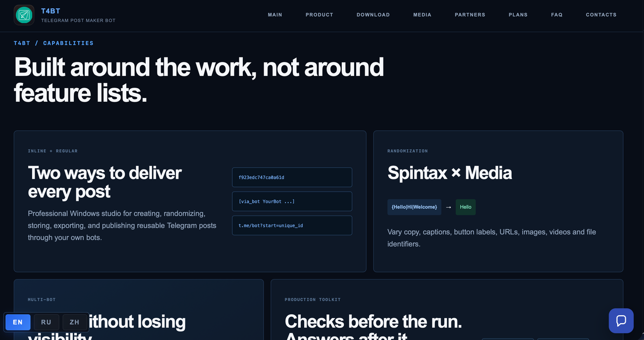Click the t.me/bot?start=unique_id code box
The image size is (644, 340).
[x=292, y=226]
